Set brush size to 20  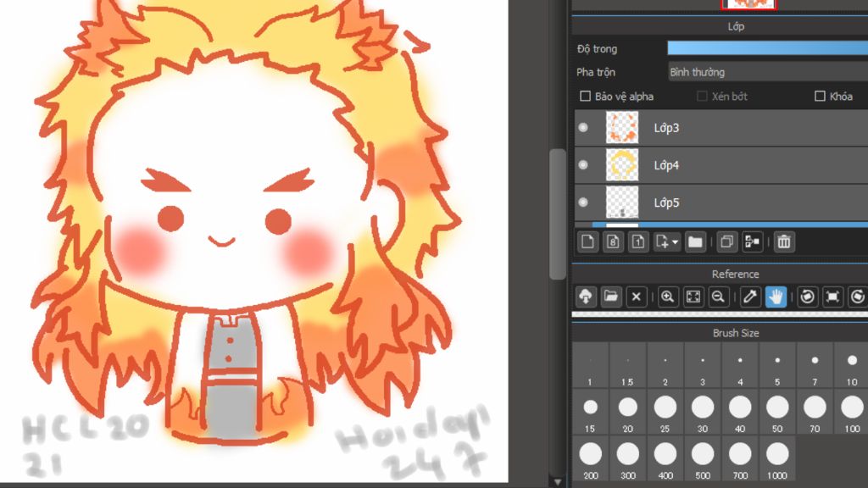[x=628, y=413]
